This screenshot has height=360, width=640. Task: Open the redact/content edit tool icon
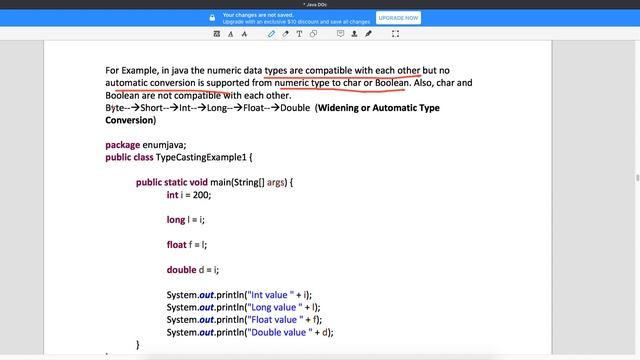pos(217,34)
